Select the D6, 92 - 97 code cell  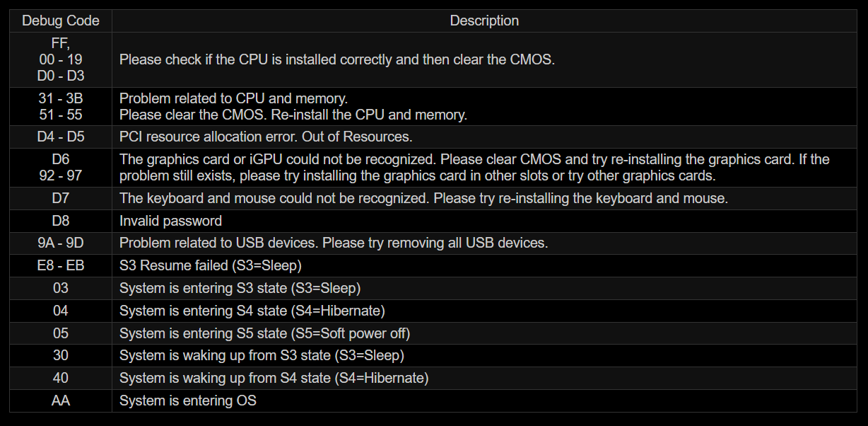(61, 167)
